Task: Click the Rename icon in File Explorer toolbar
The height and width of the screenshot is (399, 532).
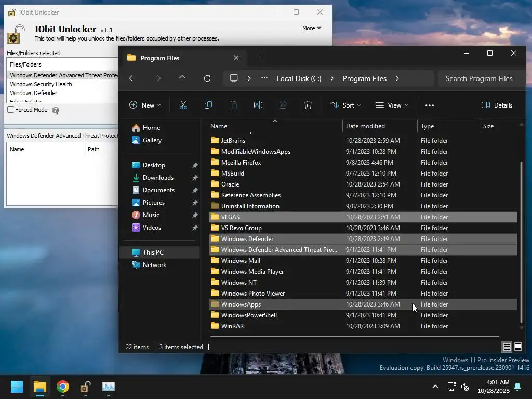Action: point(258,105)
